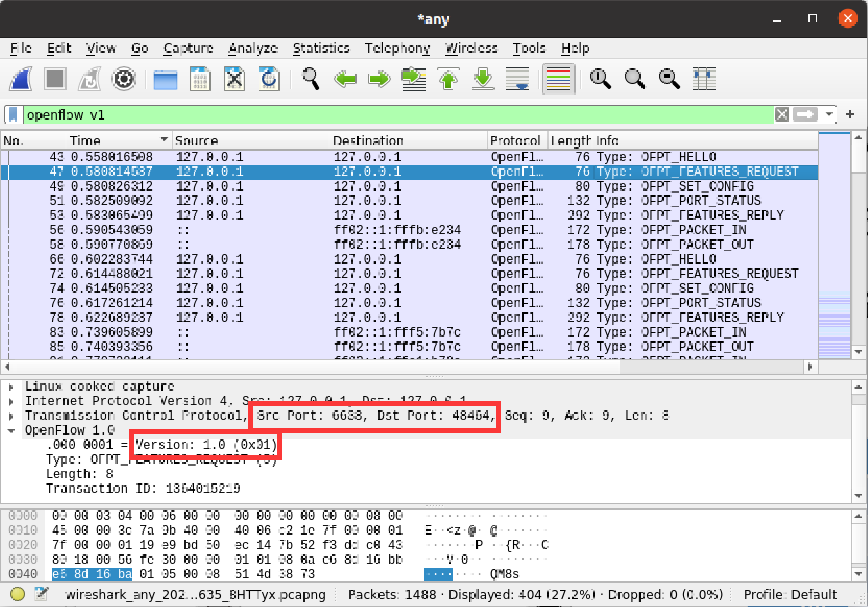868x607 pixels.
Task: Expand the Internet Protocol Version 4 node
Action: [11, 401]
